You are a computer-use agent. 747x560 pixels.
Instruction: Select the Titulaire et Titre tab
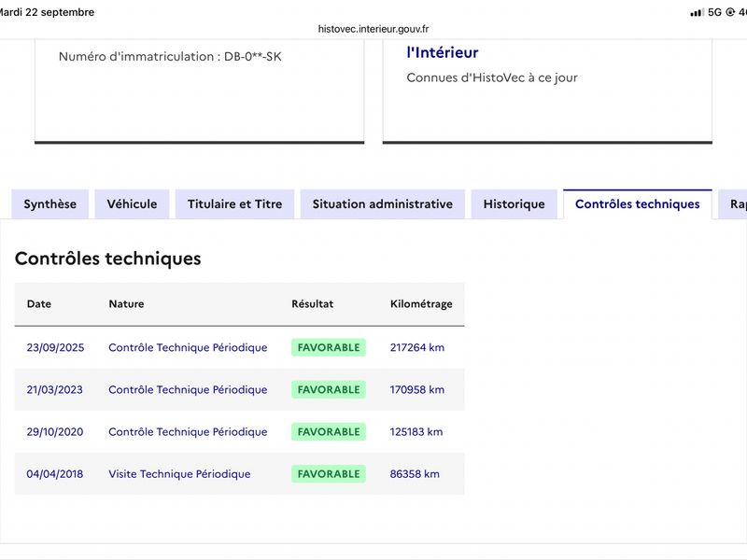tap(235, 203)
